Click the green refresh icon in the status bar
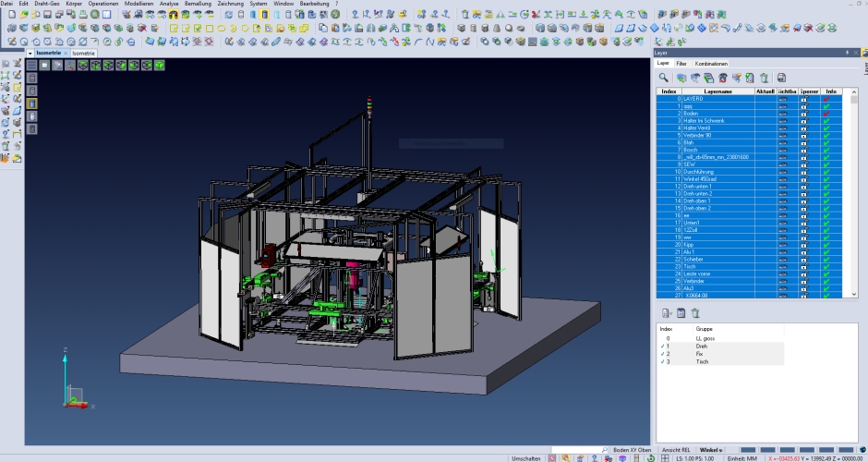The image size is (868, 462). [x=652, y=458]
